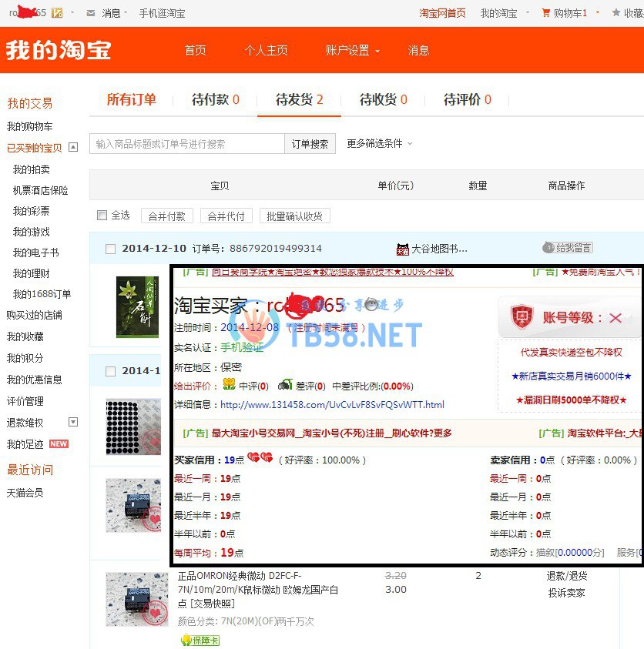Open 我的1688订单 in the sidebar

click(x=42, y=294)
